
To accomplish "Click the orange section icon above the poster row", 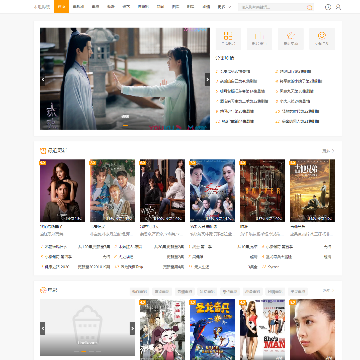I will 43,151.
